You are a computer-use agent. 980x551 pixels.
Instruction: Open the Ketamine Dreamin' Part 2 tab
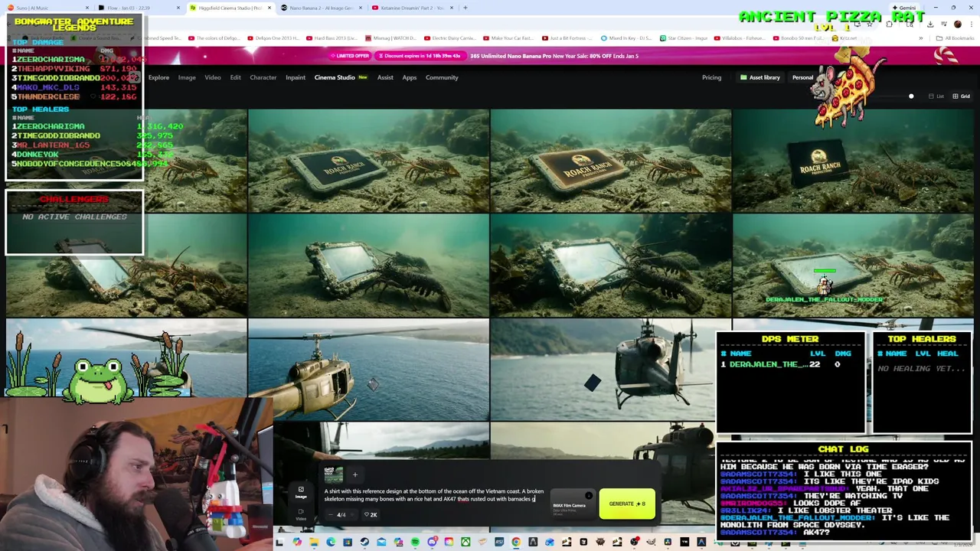[412, 8]
